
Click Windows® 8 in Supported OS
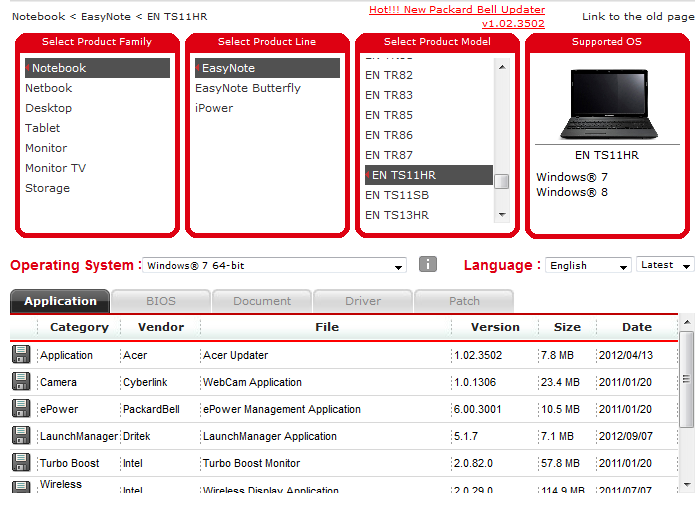coord(572,192)
